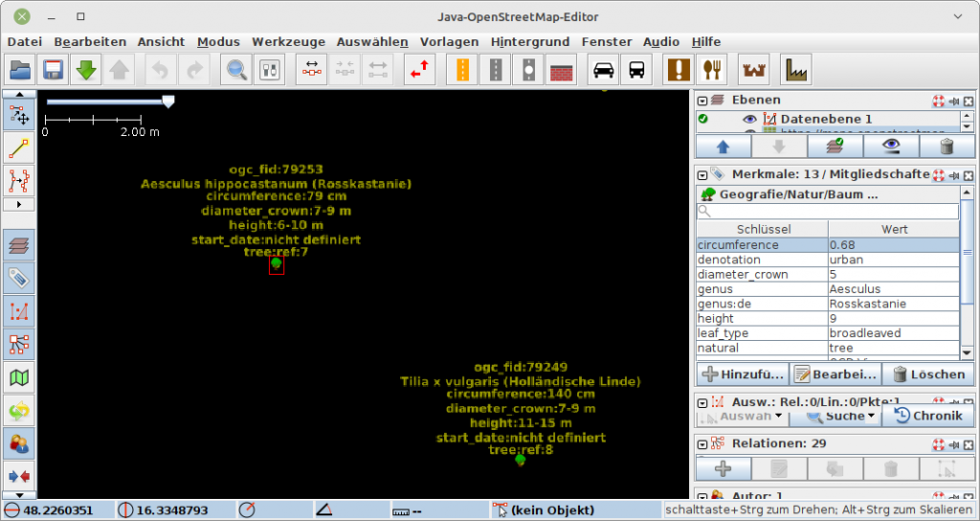Click the car highway preset icon
Screen dimensions: 980x521
[x=603, y=70]
